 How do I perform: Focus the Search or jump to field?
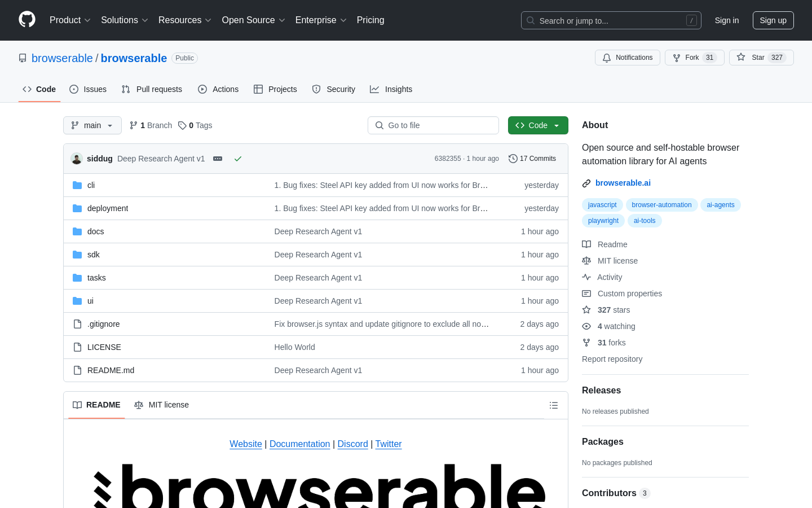[x=611, y=20]
